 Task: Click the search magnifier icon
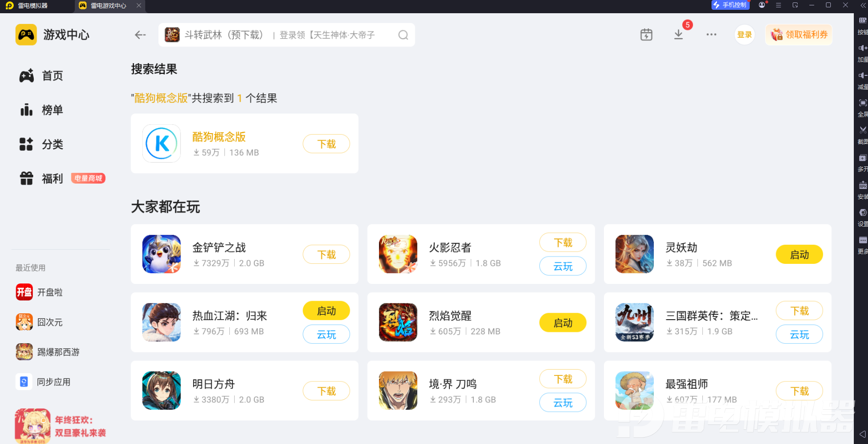(x=403, y=35)
